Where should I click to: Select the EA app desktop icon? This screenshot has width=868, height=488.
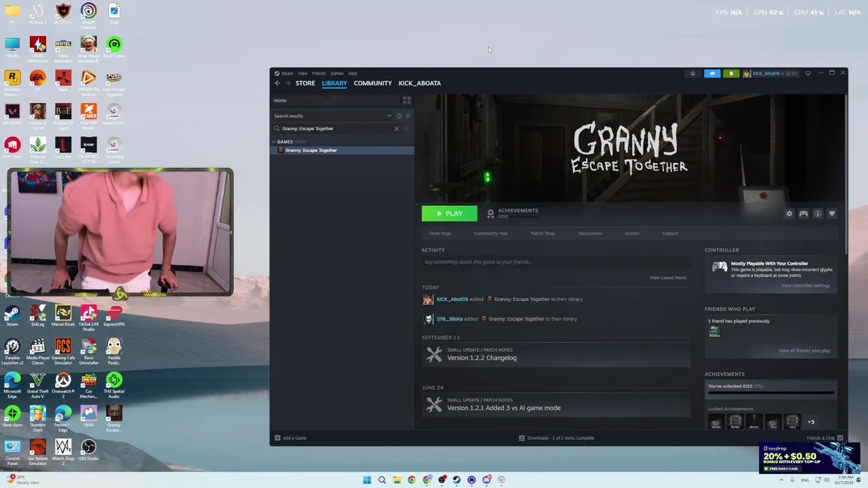(37, 80)
